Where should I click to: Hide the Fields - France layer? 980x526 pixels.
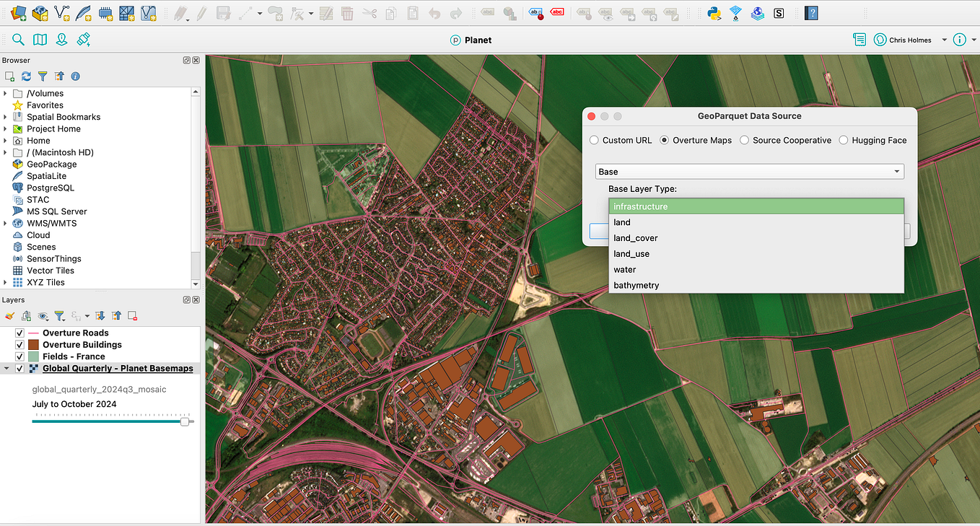pos(19,356)
